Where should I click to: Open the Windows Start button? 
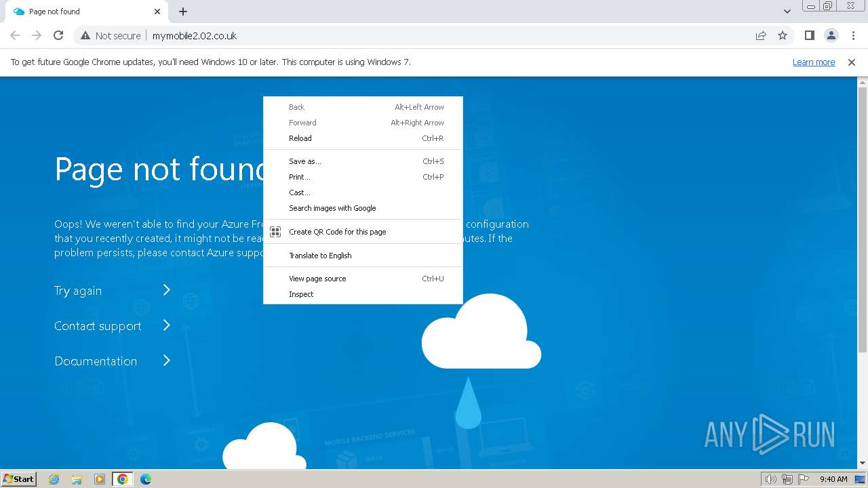pos(18,479)
